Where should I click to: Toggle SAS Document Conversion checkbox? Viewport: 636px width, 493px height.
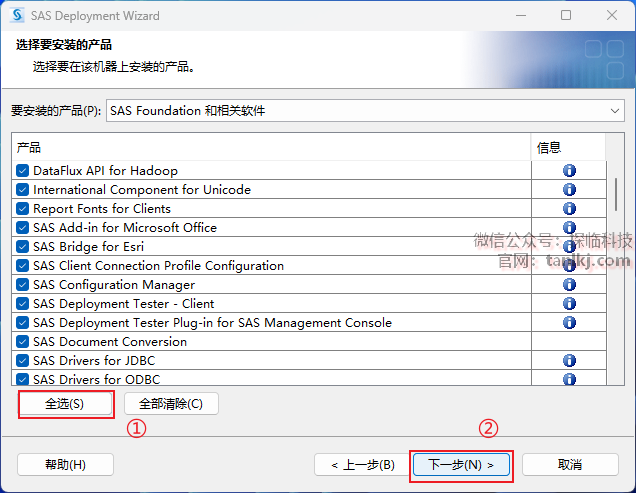[23, 342]
